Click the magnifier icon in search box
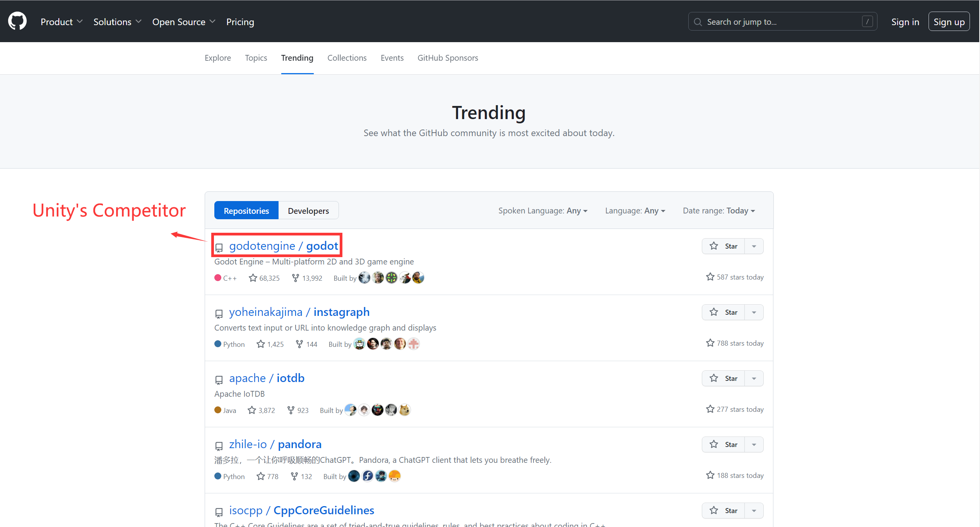Screen dimensions: 980x527 point(698,22)
